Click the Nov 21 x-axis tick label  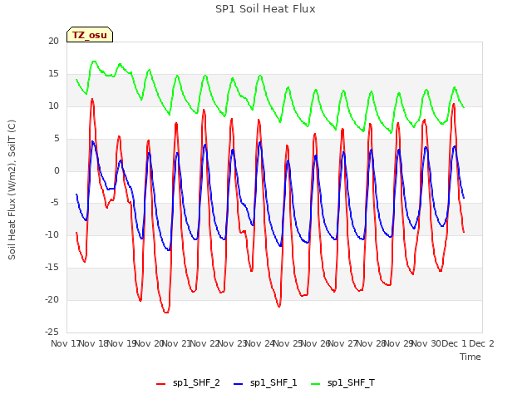point(176,343)
